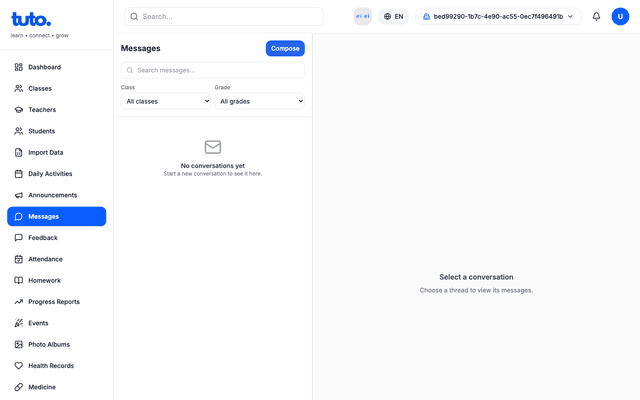Screen dimensions: 640x400
Task: Open the Progress Reports page
Action: point(56,302)
